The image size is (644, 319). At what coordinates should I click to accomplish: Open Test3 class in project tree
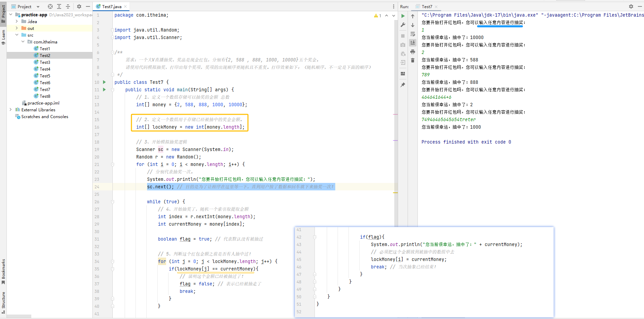coord(44,62)
